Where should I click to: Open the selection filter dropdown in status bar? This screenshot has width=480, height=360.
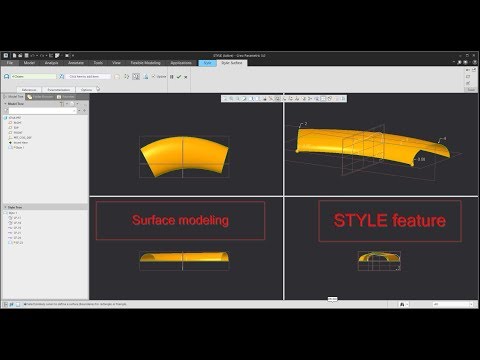[452, 304]
